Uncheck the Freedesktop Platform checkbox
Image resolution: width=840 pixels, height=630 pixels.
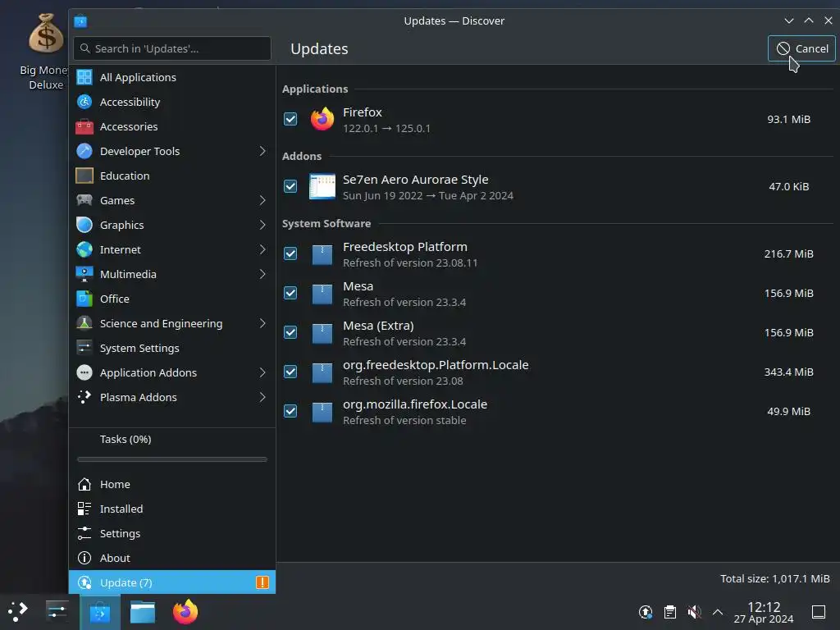click(290, 254)
